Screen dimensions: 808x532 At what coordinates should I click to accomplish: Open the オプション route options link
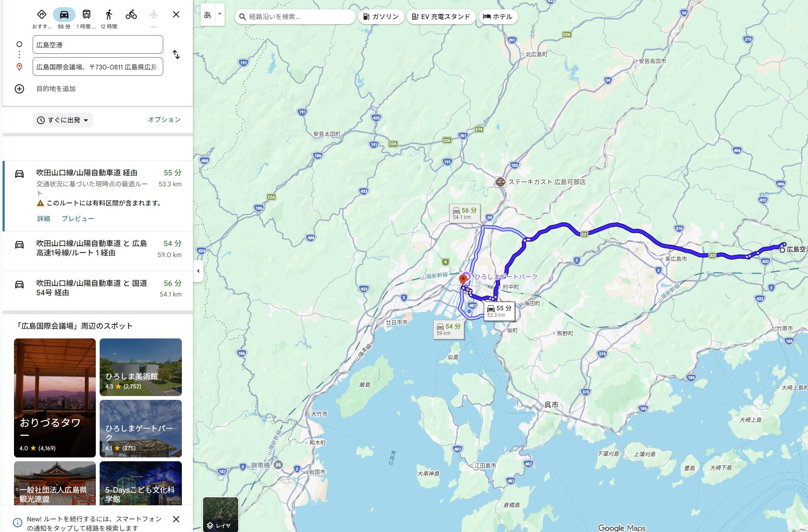pyautogui.click(x=164, y=120)
